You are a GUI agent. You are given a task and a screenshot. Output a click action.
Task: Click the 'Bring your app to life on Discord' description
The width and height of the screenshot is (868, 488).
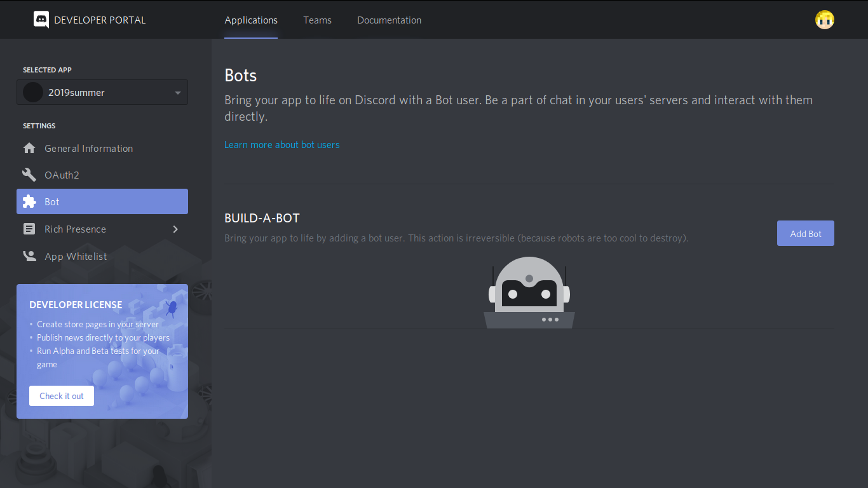pos(519,108)
